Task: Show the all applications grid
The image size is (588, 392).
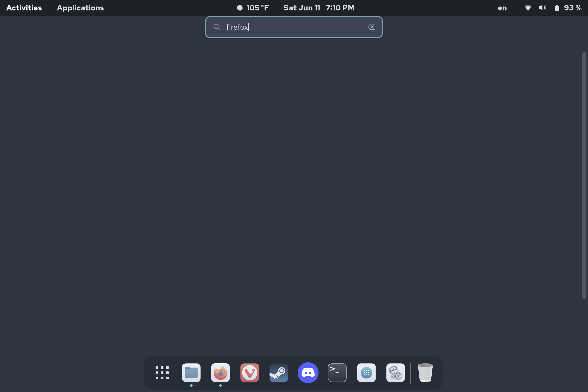Action: pos(162,373)
